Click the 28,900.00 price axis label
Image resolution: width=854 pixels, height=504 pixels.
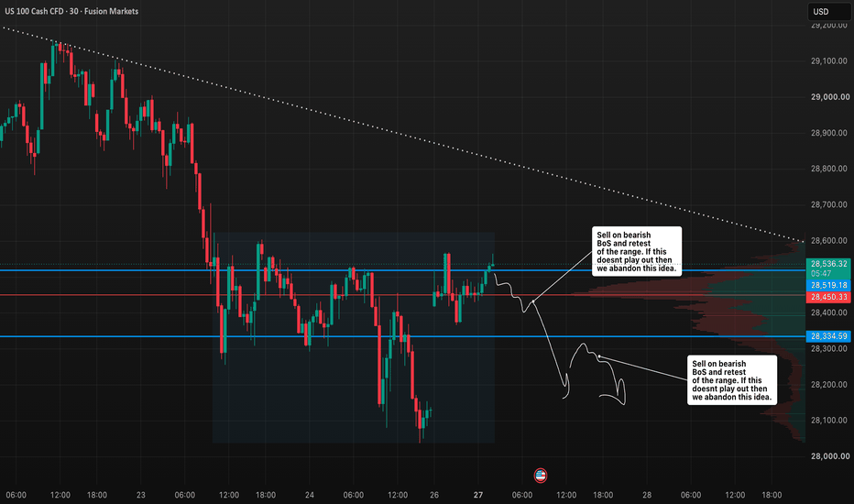click(x=829, y=133)
